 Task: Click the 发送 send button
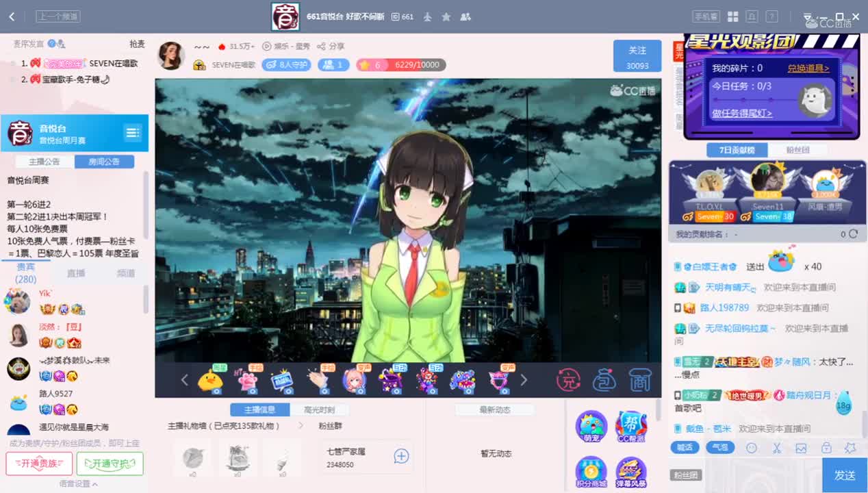pos(845,475)
